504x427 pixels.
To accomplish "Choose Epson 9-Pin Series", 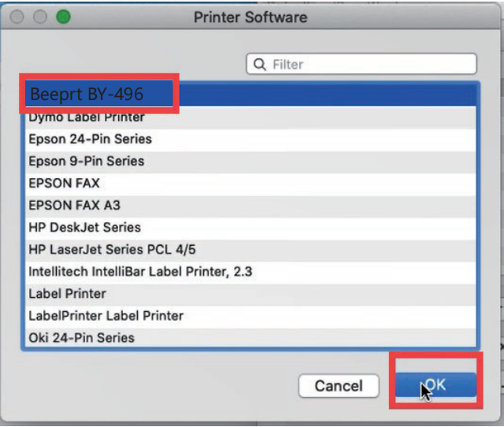I will [x=250, y=162].
